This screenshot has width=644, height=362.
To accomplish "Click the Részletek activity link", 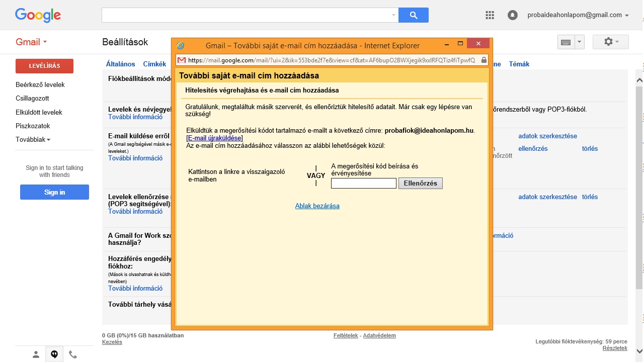I will coord(615,348).
